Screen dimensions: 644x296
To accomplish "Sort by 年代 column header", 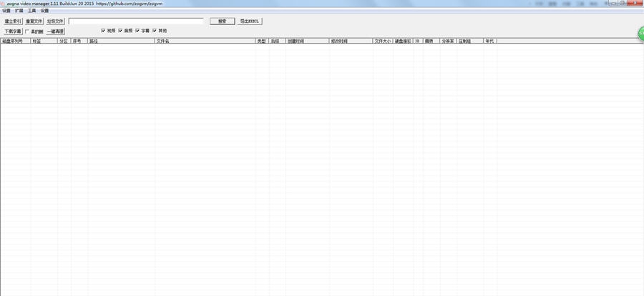I will [490, 41].
